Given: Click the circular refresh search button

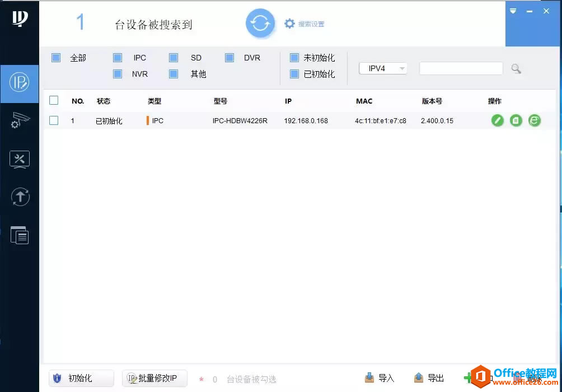Looking at the screenshot, I should (x=260, y=24).
